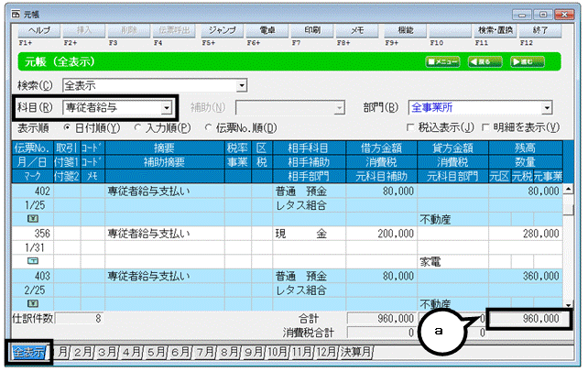Image resolution: width=588 pixels, height=372 pixels.
Task: Click the ledger scroll up arrow
Action: [x=569, y=189]
